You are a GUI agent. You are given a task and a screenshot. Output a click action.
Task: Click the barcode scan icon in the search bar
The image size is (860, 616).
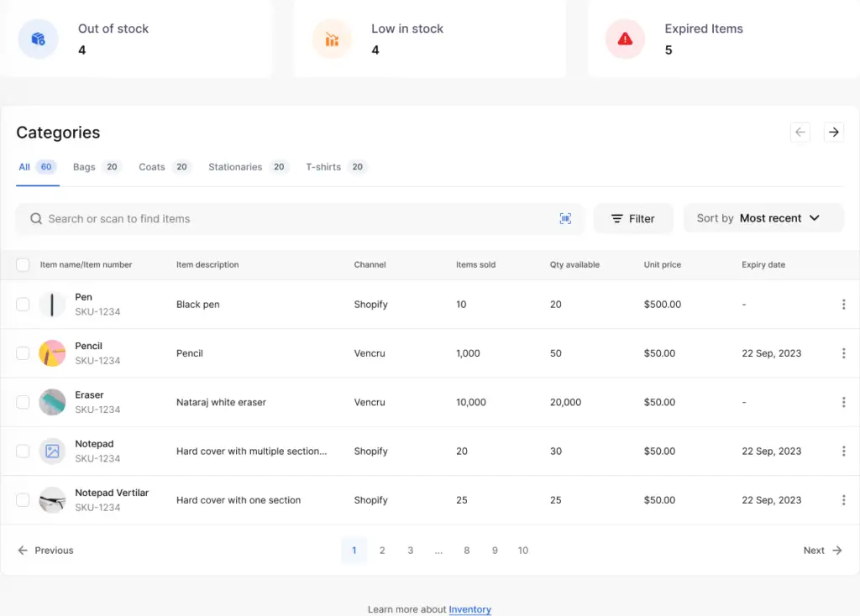click(565, 218)
